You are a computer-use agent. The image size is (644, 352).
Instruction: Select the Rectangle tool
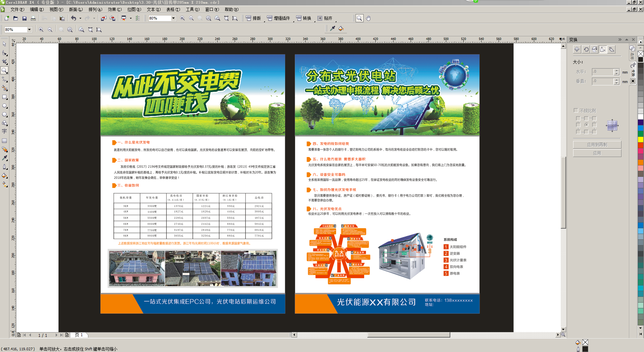pyautogui.click(x=4, y=97)
